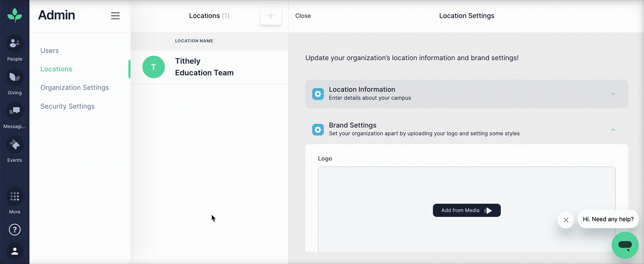Click the Add from Media button
This screenshot has width=644, height=264.
point(467,210)
